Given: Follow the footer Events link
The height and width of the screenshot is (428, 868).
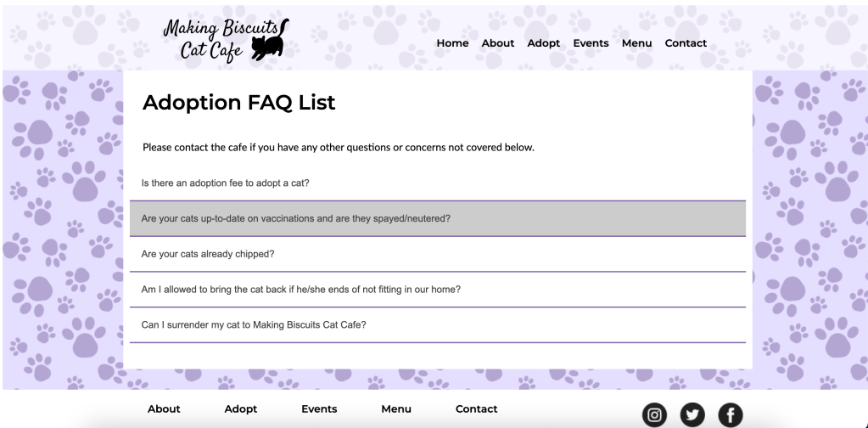Looking at the screenshot, I should 319,409.
